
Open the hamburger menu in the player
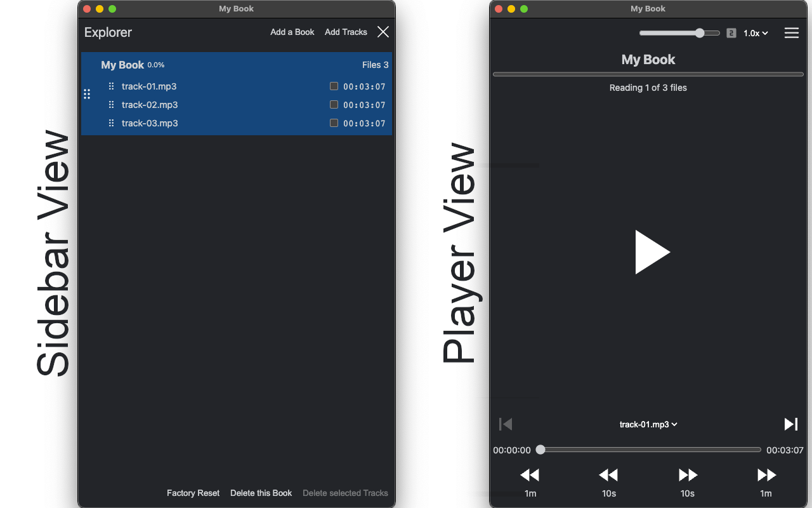coord(792,33)
